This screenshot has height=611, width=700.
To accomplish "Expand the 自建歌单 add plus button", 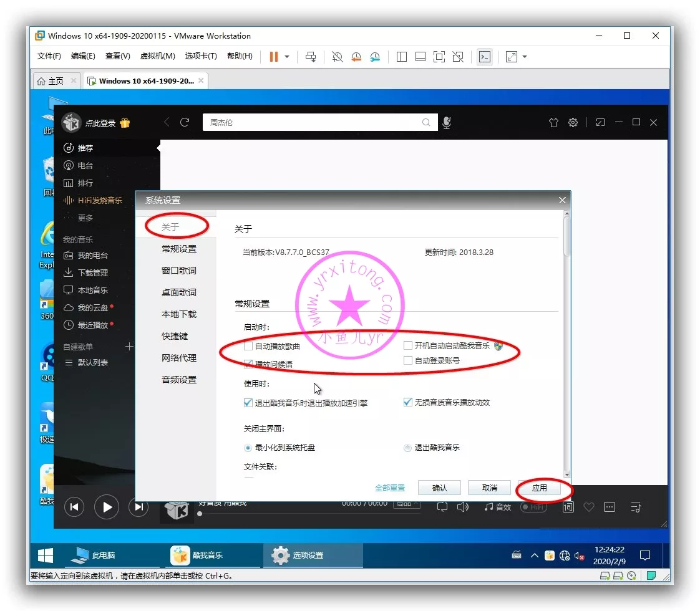I will coord(129,347).
